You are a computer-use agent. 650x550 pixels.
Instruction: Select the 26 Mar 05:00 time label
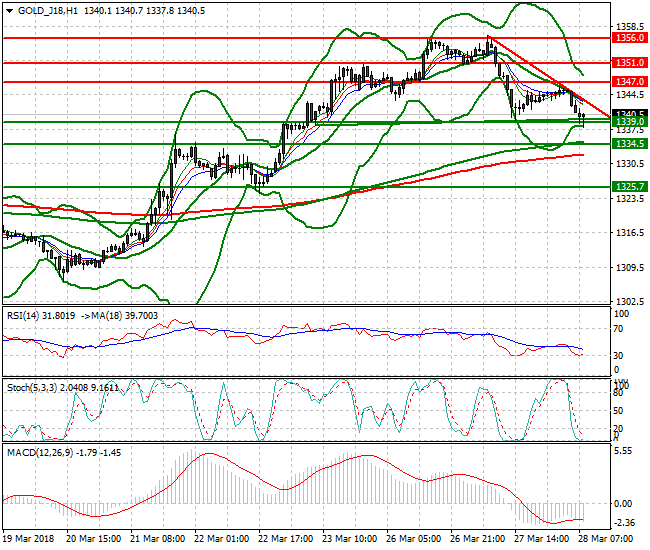(413, 539)
